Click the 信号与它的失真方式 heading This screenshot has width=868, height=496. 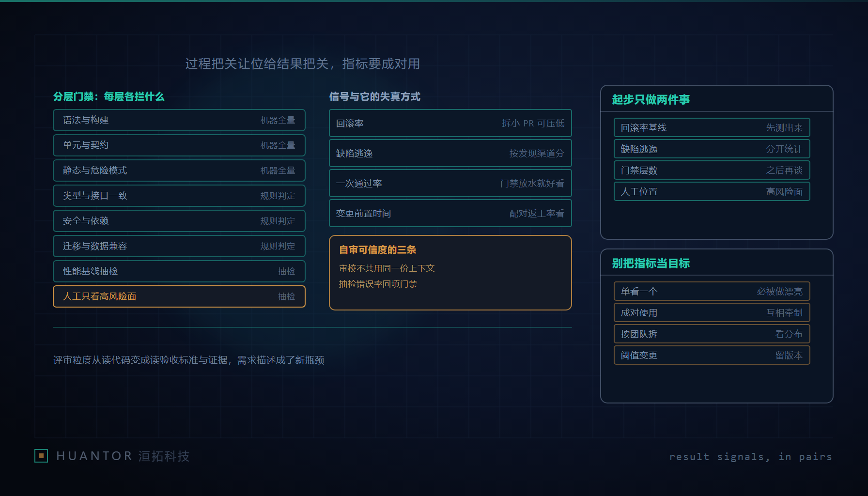tap(375, 96)
